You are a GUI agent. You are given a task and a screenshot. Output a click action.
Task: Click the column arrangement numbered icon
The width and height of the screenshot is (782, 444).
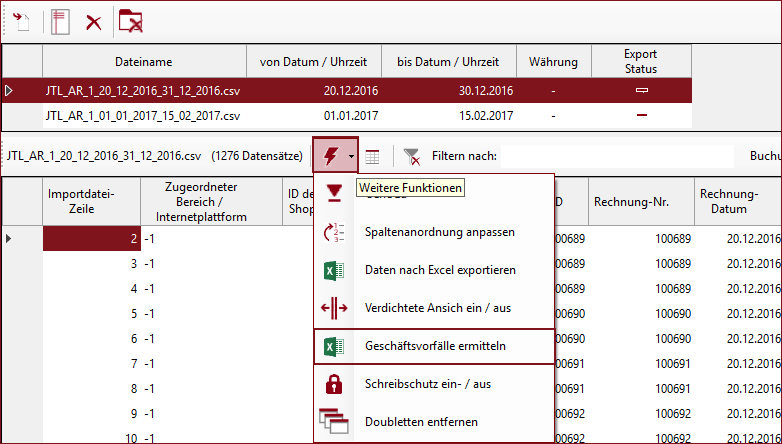(x=334, y=232)
